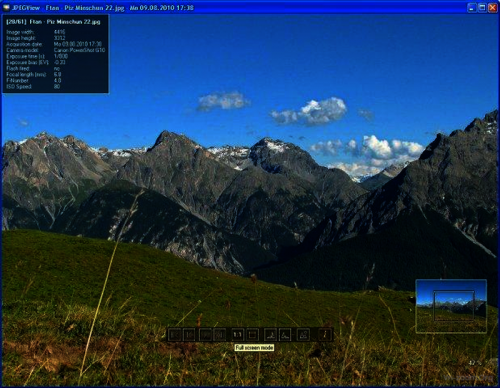Viewport: 500px width, 388px height.
Task: Click the navigator thumbnail overview
Action: tap(451, 306)
